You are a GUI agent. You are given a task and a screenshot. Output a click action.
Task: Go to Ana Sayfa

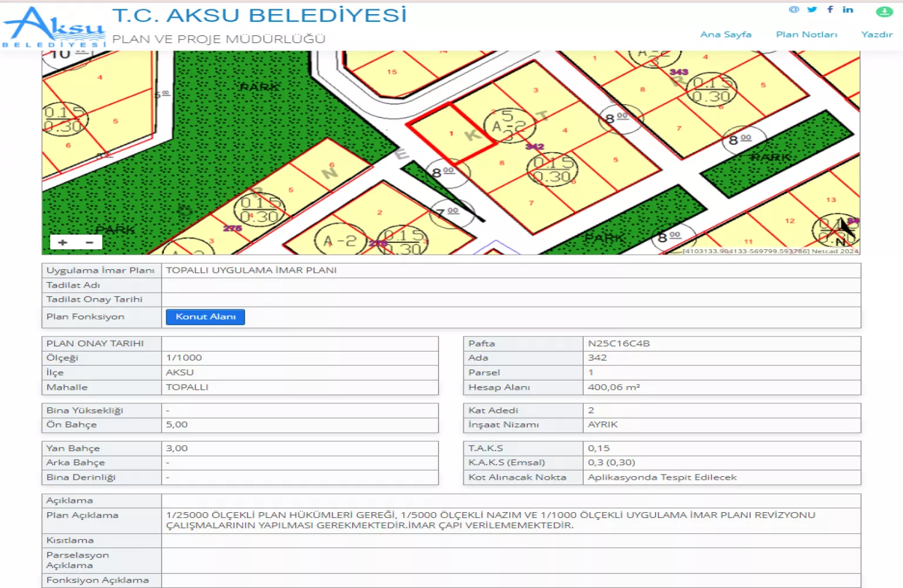click(x=725, y=34)
